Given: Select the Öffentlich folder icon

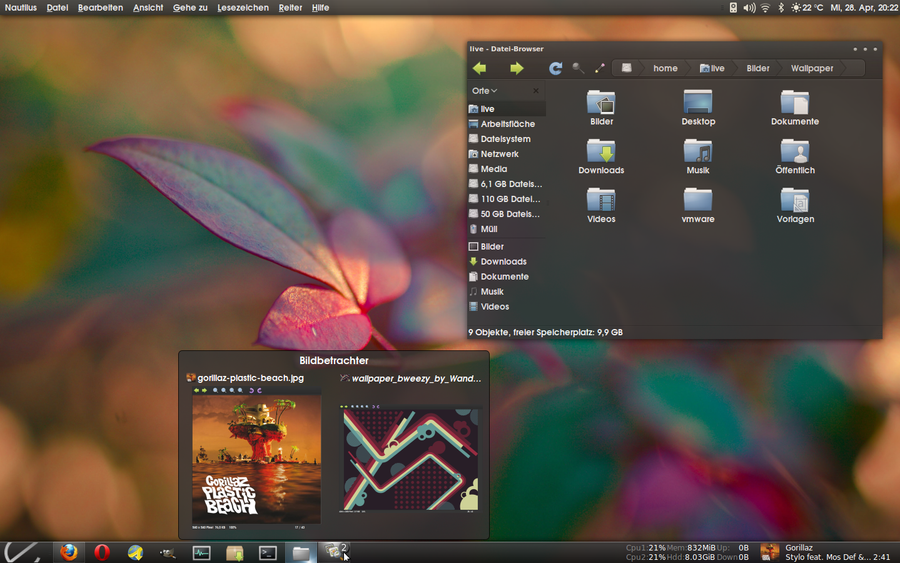Looking at the screenshot, I should (795, 152).
